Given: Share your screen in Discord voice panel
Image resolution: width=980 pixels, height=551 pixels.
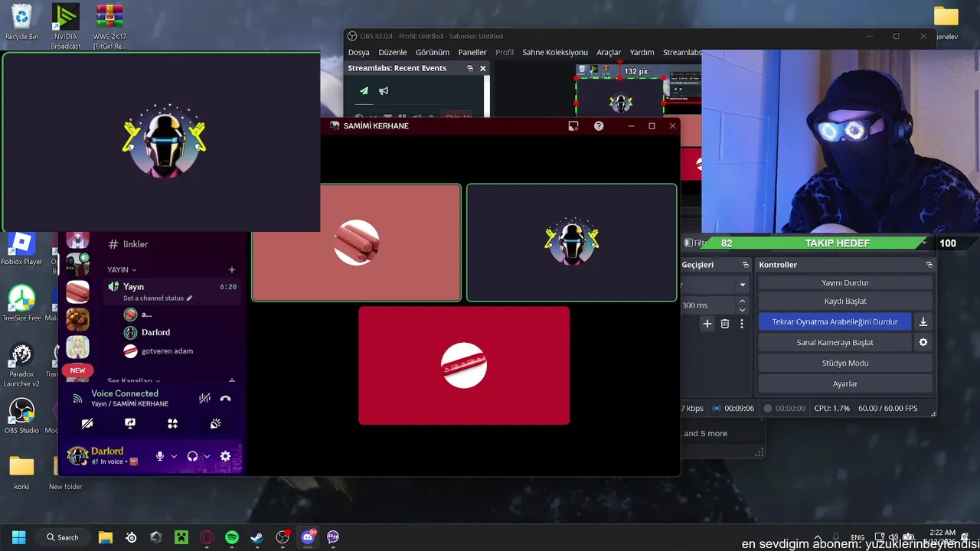Looking at the screenshot, I should pos(130,423).
